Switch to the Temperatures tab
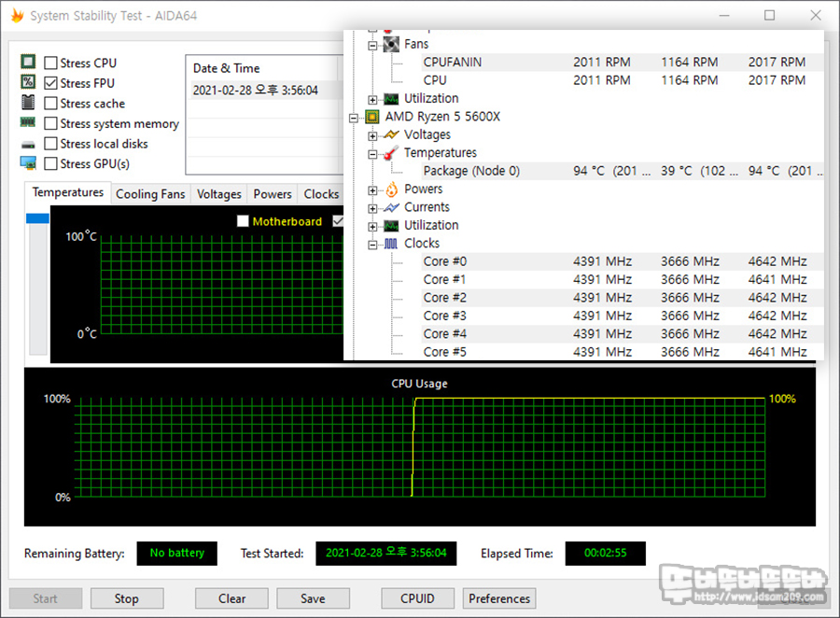 click(68, 192)
